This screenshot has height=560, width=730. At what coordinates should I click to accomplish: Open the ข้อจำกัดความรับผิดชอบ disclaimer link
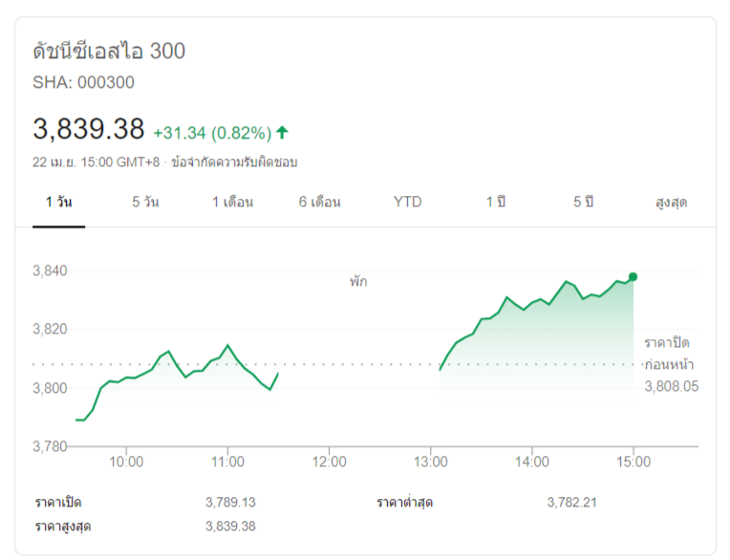[234, 162]
